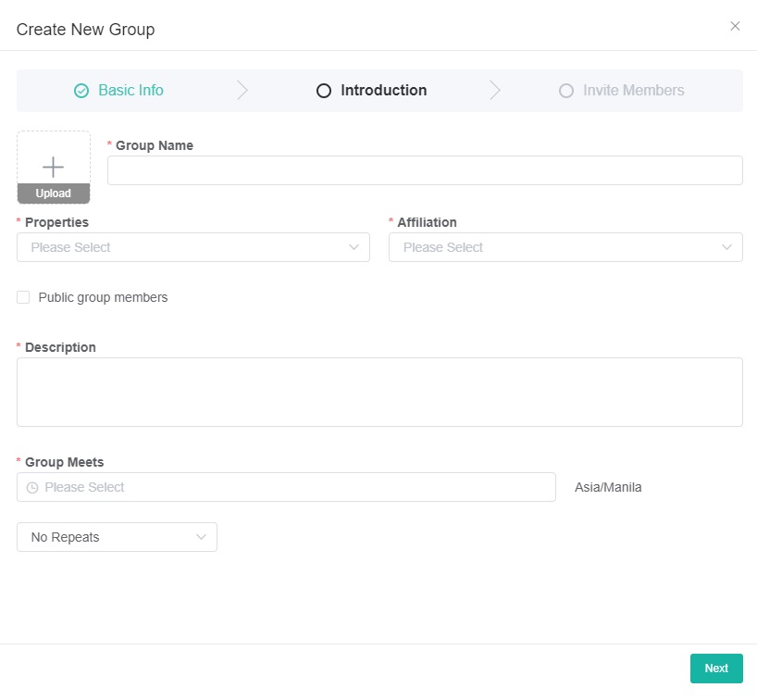Click the chevron arrow after Introduction
Image resolution: width=757 pixels, height=700 pixels.
(x=495, y=91)
